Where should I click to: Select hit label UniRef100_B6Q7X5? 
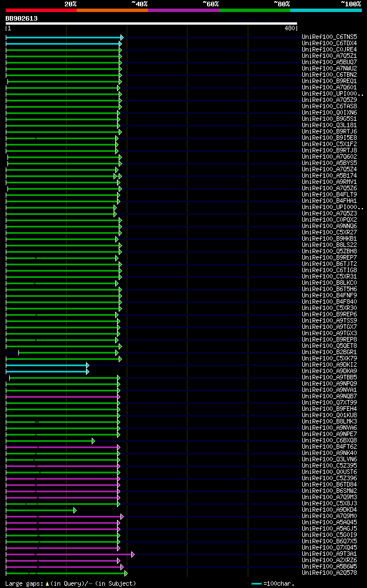[x=330, y=541]
